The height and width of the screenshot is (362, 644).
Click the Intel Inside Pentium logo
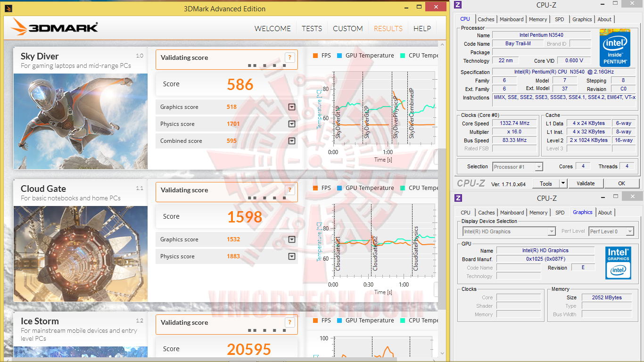coord(616,48)
